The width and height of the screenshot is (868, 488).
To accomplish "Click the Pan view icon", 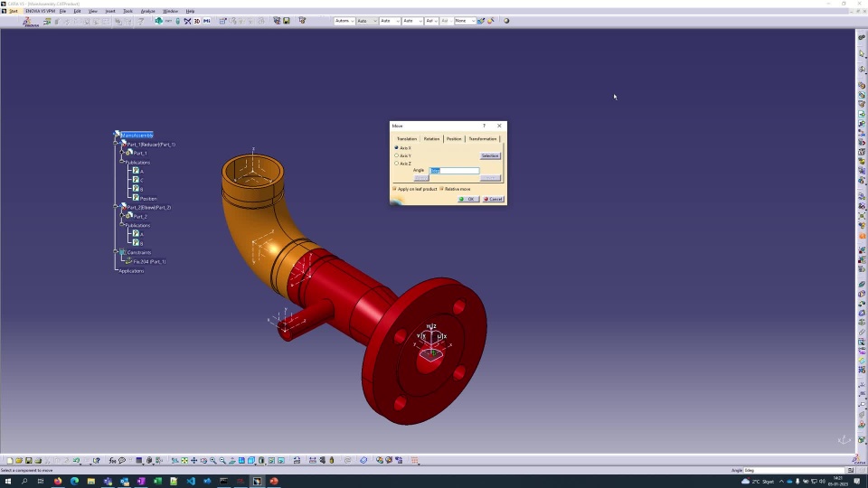I will pyautogui.click(x=193, y=460).
